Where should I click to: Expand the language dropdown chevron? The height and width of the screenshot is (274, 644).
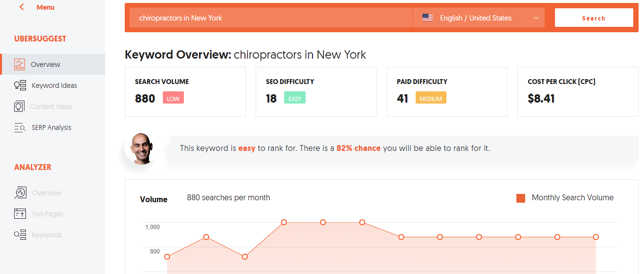click(536, 18)
